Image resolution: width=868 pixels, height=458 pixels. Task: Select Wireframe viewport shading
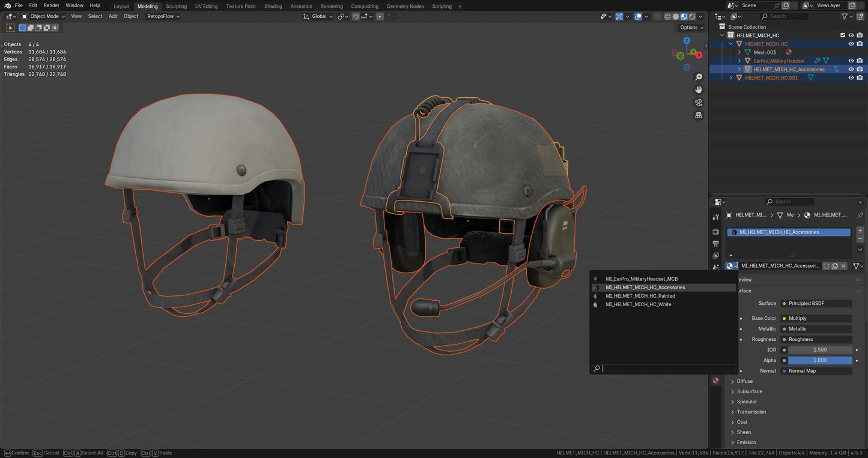667,16
